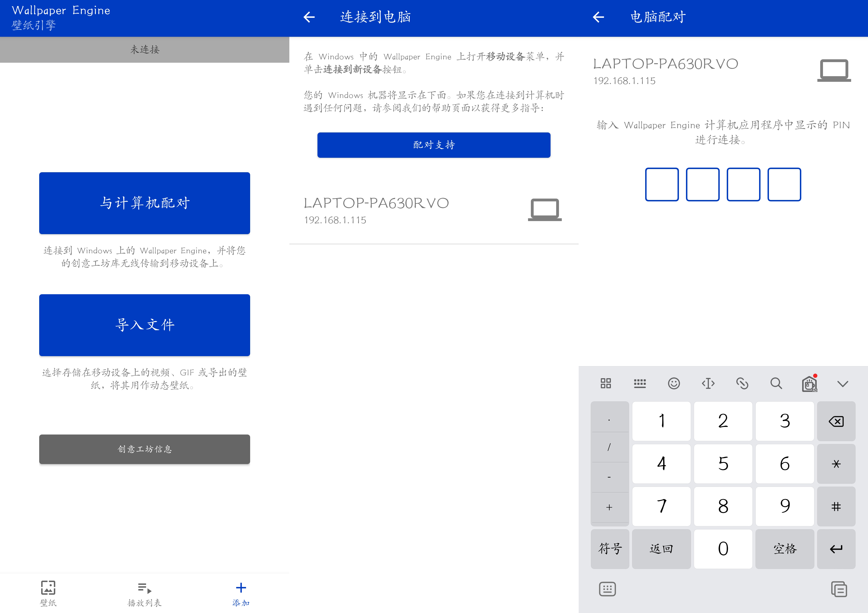Click the laptop icon in 连接到电脑 list

pyautogui.click(x=545, y=209)
